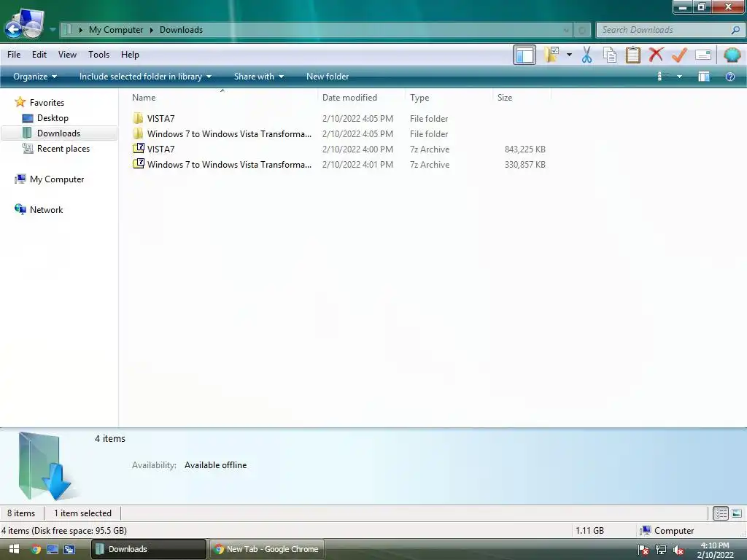Image resolution: width=747 pixels, height=560 pixels.
Task: Toggle the navigation pane layout button
Action: point(525,55)
